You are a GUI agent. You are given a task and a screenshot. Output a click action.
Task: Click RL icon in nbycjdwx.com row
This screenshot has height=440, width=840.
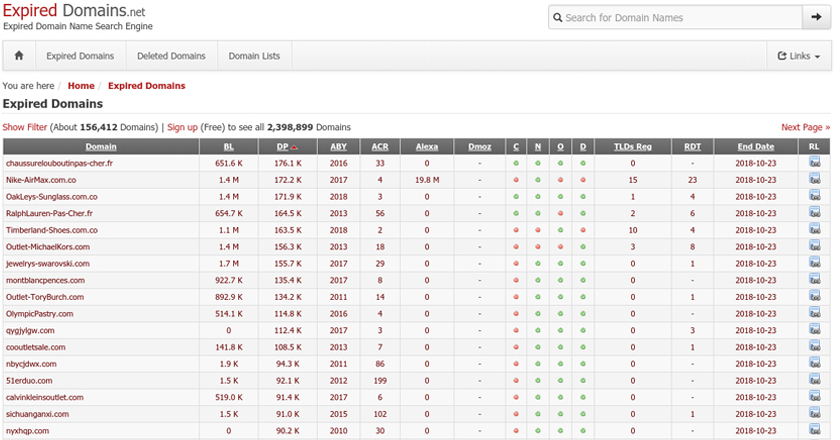[x=814, y=364]
